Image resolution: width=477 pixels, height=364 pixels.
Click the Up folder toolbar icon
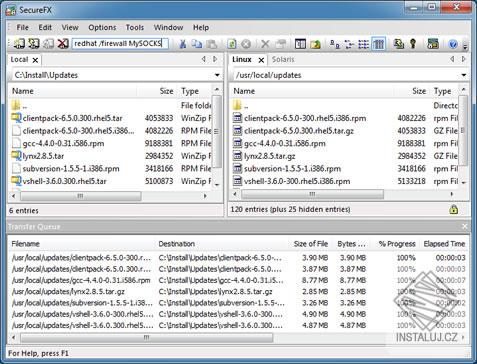click(315, 44)
